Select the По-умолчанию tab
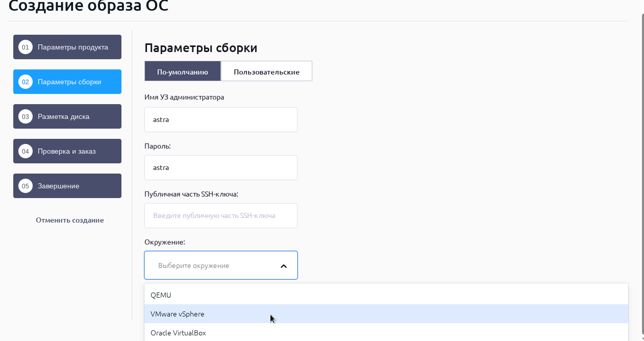Image resolution: width=644 pixels, height=341 pixels. (x=183, y=71)
